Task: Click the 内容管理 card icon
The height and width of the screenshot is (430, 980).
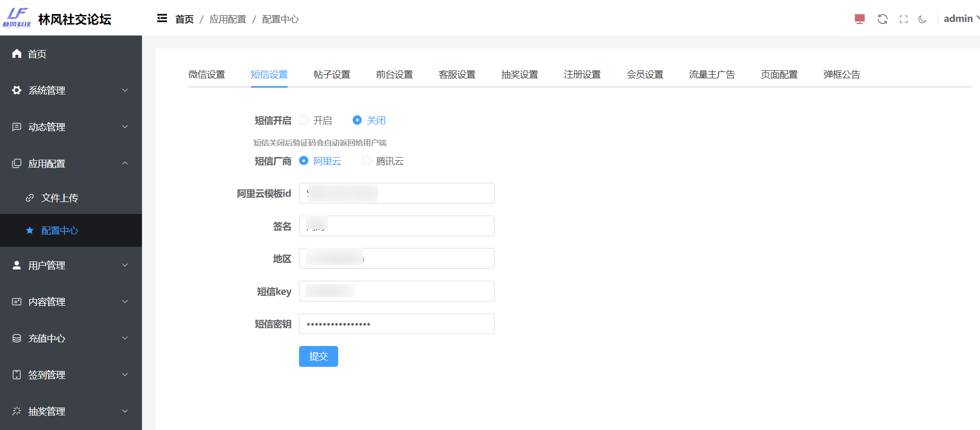Action: point(17,302)
